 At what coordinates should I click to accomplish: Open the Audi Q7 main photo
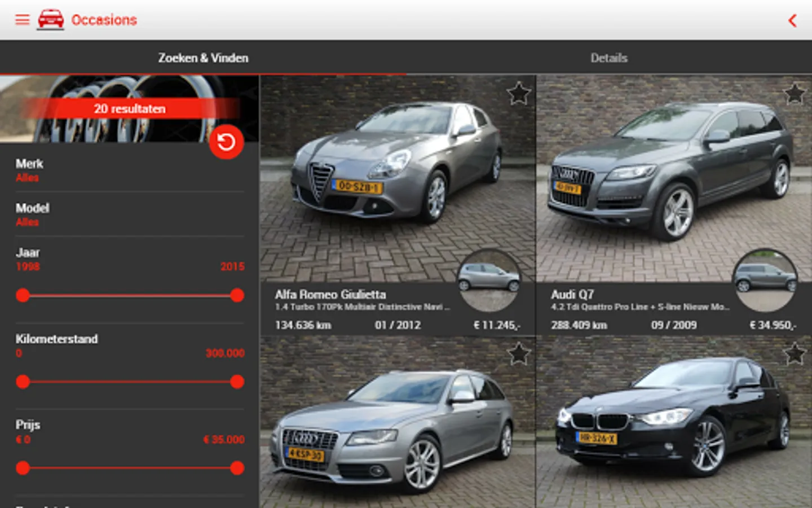(674, 179)
